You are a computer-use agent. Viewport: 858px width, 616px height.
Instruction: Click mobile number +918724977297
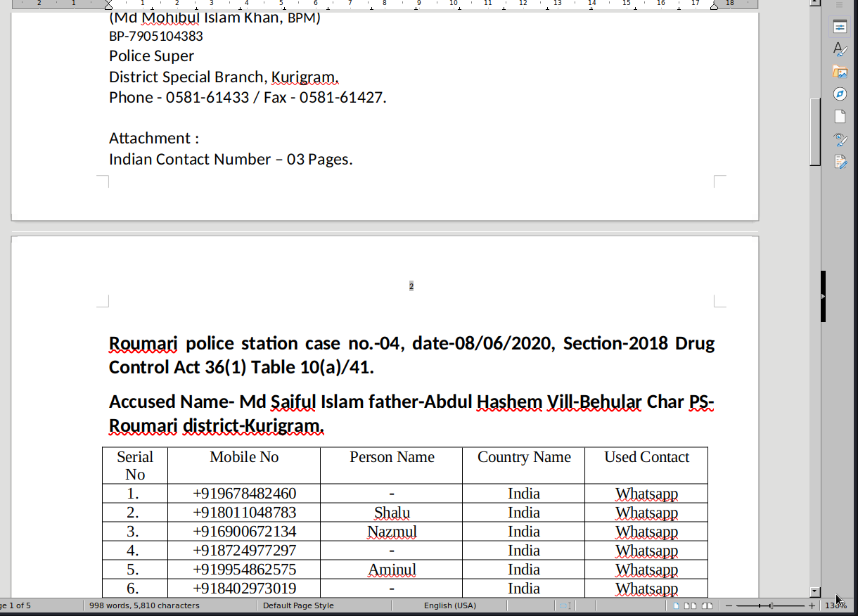[244, 551]
